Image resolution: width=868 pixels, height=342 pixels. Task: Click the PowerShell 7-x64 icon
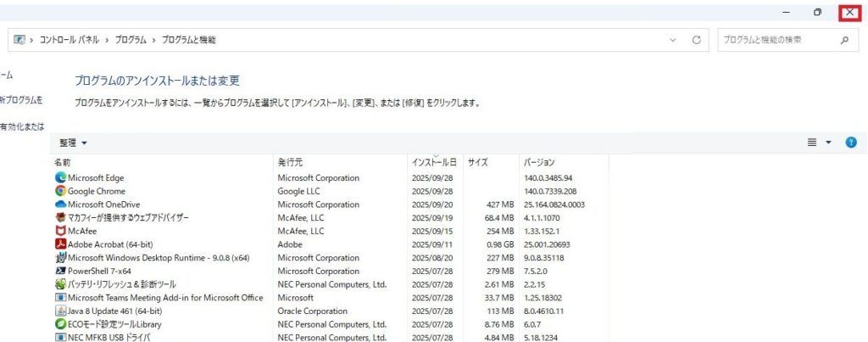tap(60, 271)
